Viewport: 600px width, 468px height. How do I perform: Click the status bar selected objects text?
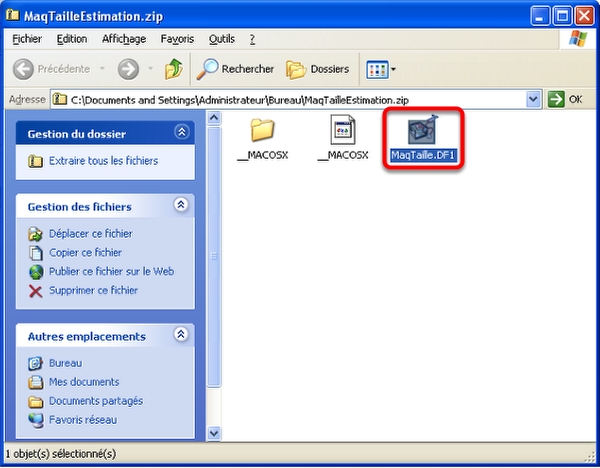(60, 454)
